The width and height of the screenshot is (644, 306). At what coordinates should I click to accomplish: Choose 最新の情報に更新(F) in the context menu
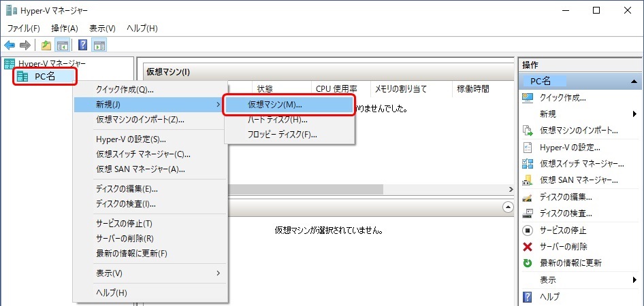(x=150, y=254)
